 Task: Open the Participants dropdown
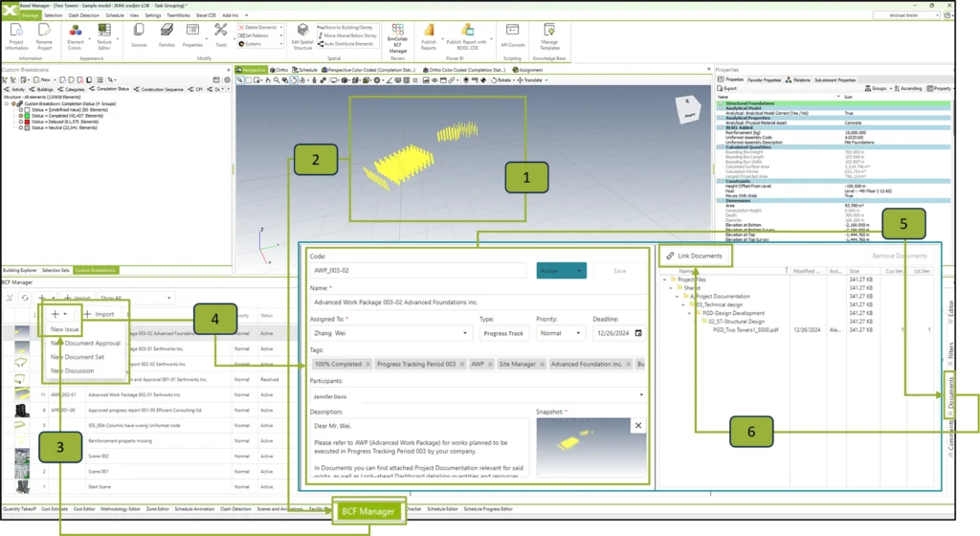[478, 395]
